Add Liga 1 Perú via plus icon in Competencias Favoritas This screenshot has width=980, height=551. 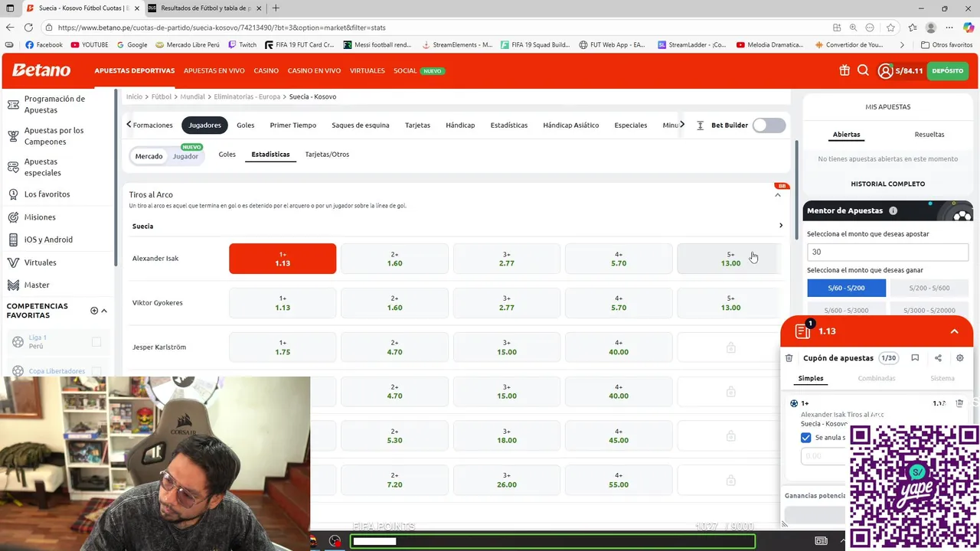(94, 311)
